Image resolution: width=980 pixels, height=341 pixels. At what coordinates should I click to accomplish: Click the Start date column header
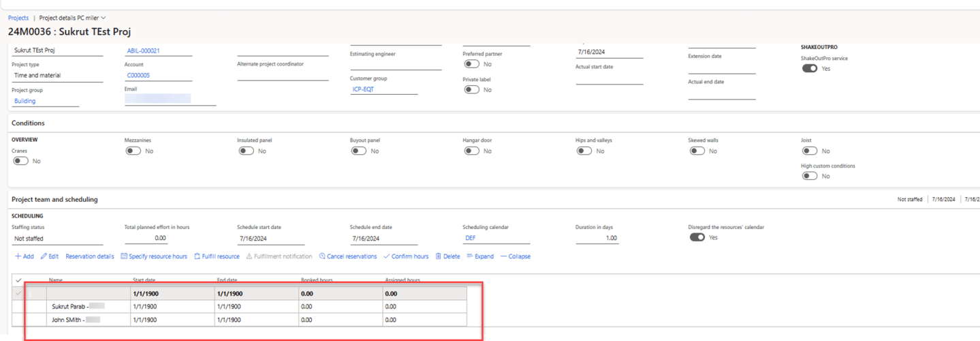tap(144, 280)
